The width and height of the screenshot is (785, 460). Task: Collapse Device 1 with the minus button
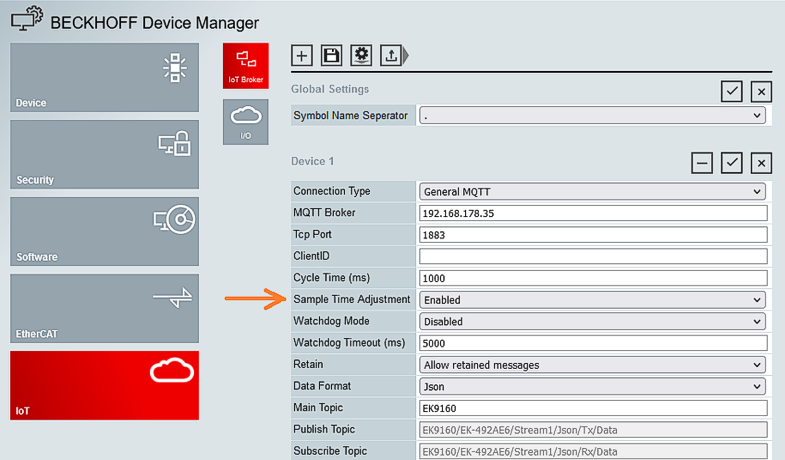tap(702, 163)
